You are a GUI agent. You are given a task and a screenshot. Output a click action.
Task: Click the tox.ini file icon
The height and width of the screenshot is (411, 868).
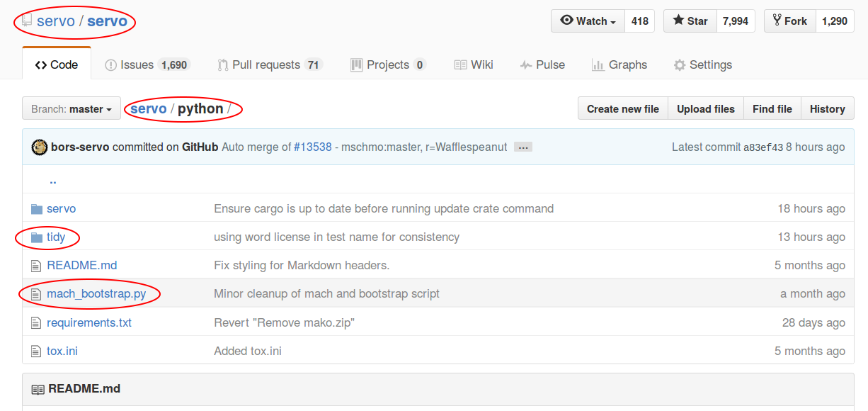pos(37,351)
